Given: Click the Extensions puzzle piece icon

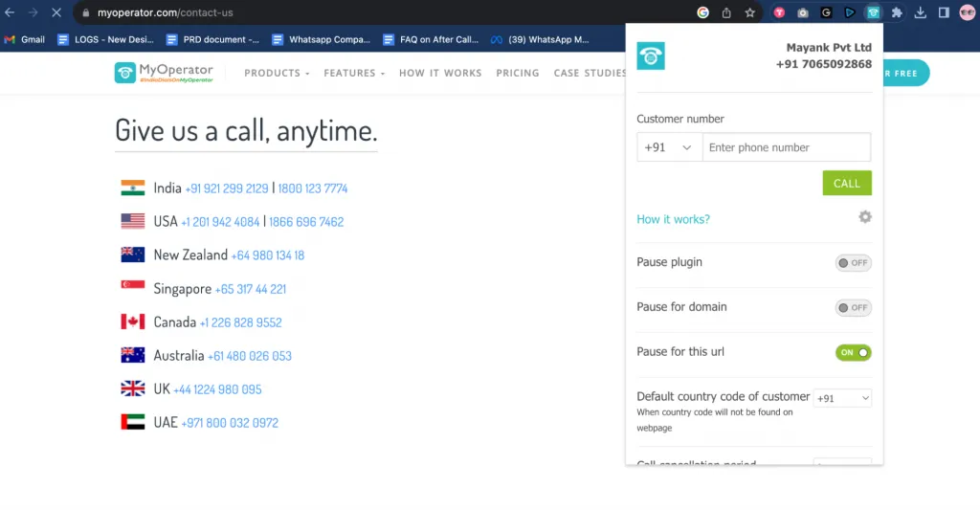Looking at the screenshot, I should tap(897, 12).
